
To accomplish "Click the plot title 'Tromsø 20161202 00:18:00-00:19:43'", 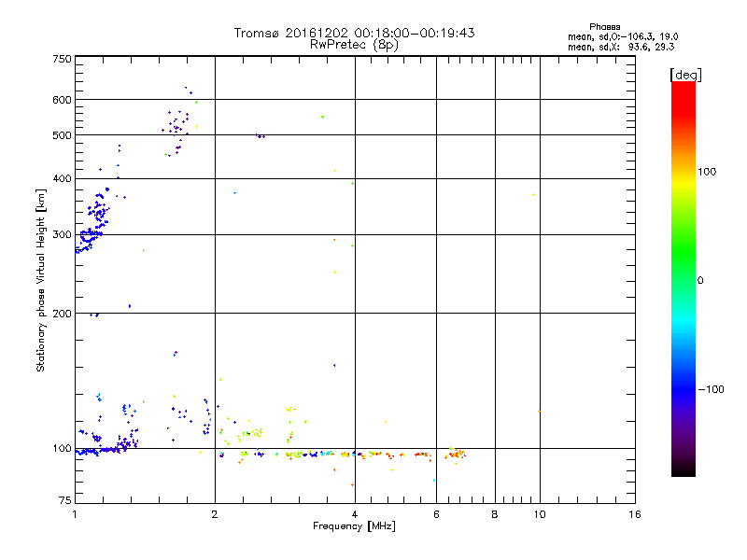I will (354, 33).
